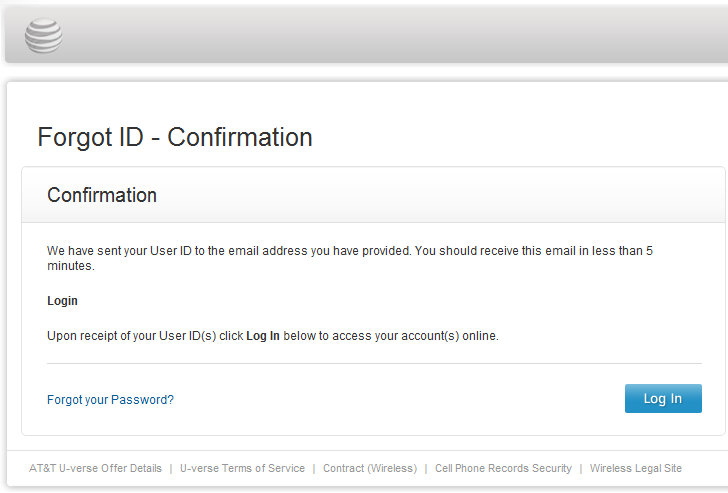Select the Confirmation panel header
Viewport: 728px width, 493px height.
[x=373, y=195]
